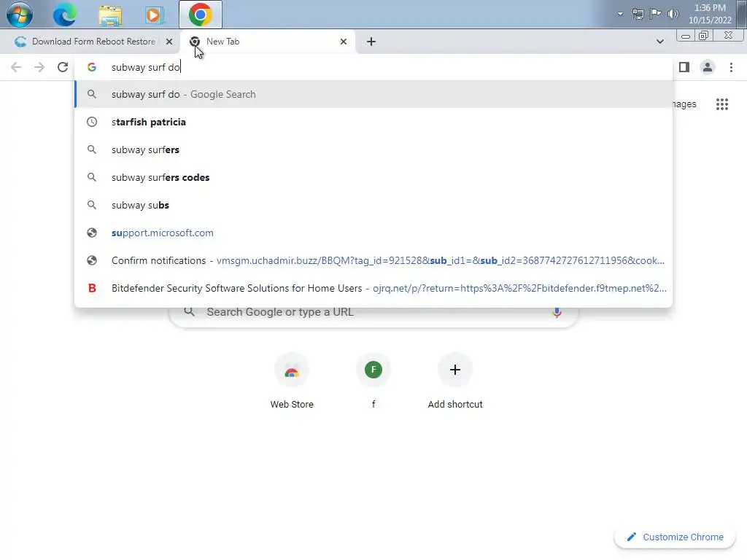Open Windows Explorer from the taskbar

pos(110,15)
